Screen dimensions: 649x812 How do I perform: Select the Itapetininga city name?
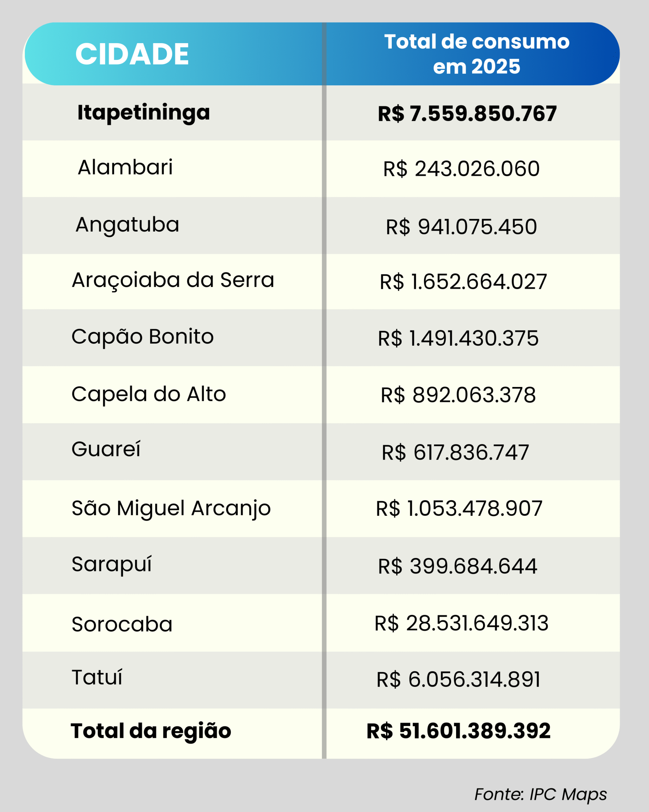click(x=143, y=112)
